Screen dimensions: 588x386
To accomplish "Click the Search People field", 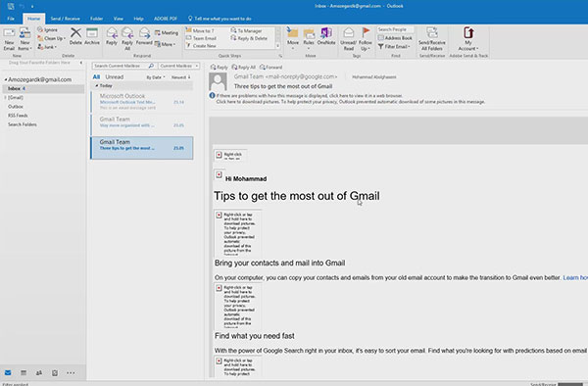I will point(395,29).
